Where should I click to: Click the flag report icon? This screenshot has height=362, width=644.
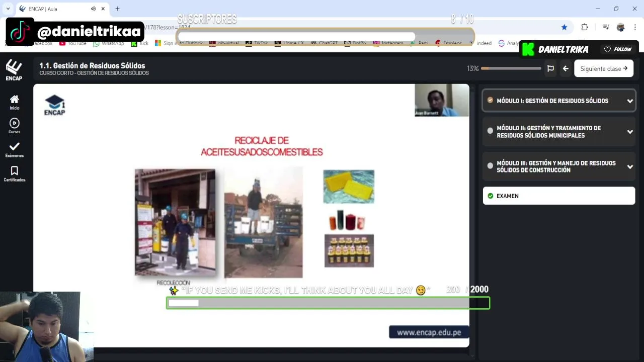pos(550,68)
